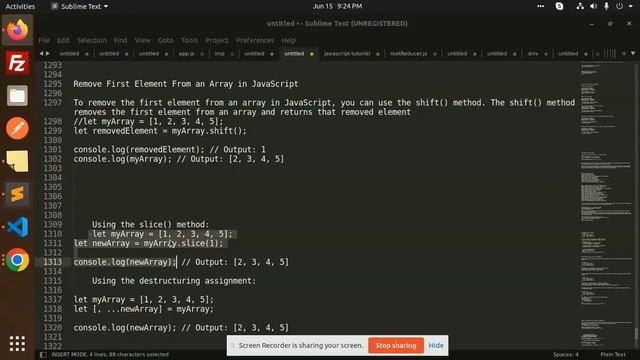Switch to the tmp tab

click(220, 53)
